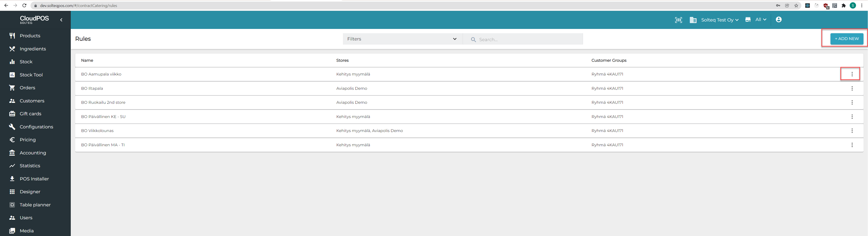Open options menu for BO Iltapala row

(x=852, y=88)
